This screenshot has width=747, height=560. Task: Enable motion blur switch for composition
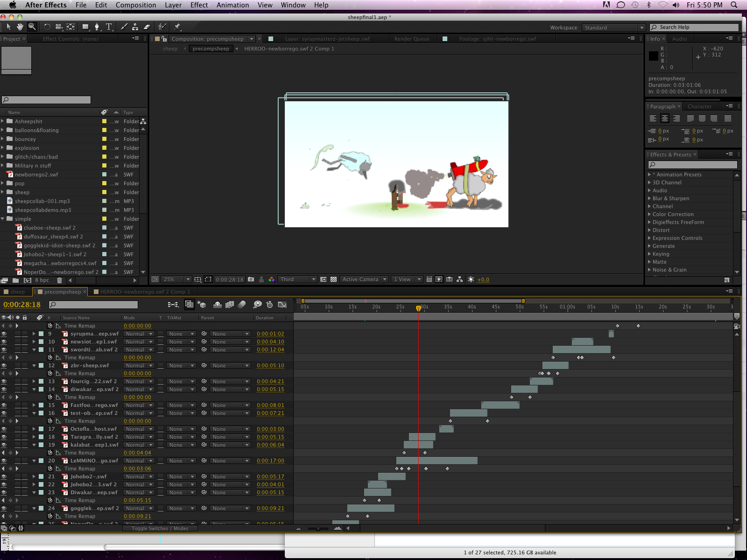(x=242, y=305)
